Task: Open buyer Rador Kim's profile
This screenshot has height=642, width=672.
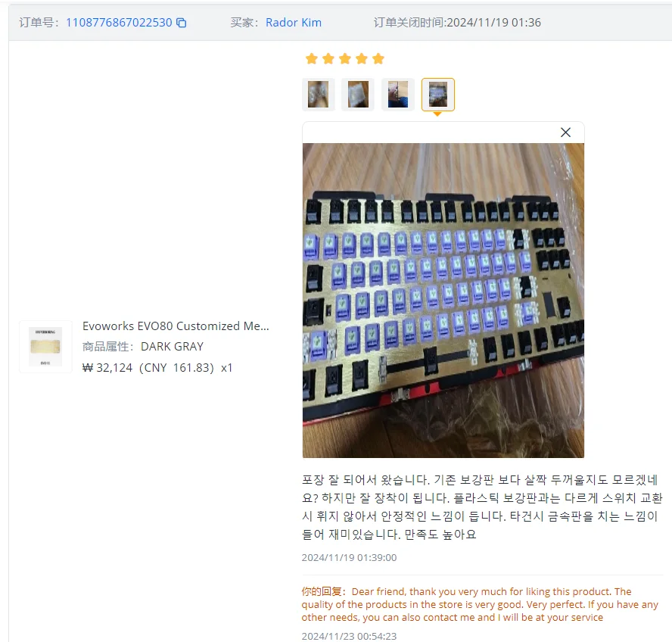Action: [x=294, y=22]
